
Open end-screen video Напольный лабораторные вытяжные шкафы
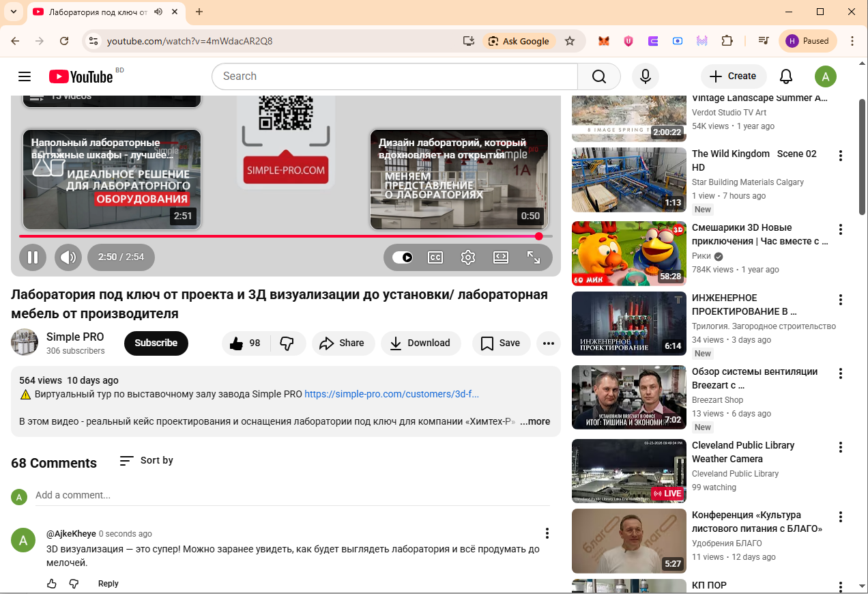(112, 180)
